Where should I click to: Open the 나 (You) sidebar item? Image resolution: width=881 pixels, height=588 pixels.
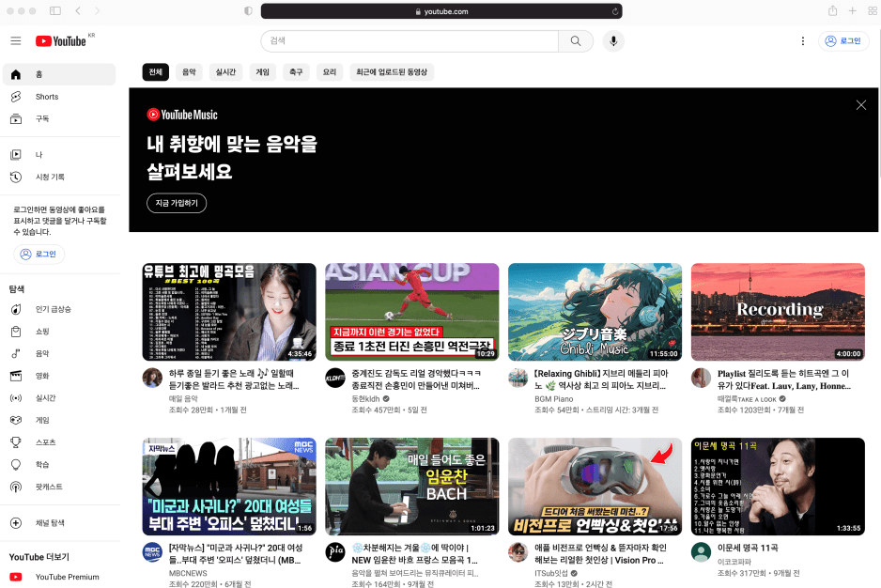(59, 155)
